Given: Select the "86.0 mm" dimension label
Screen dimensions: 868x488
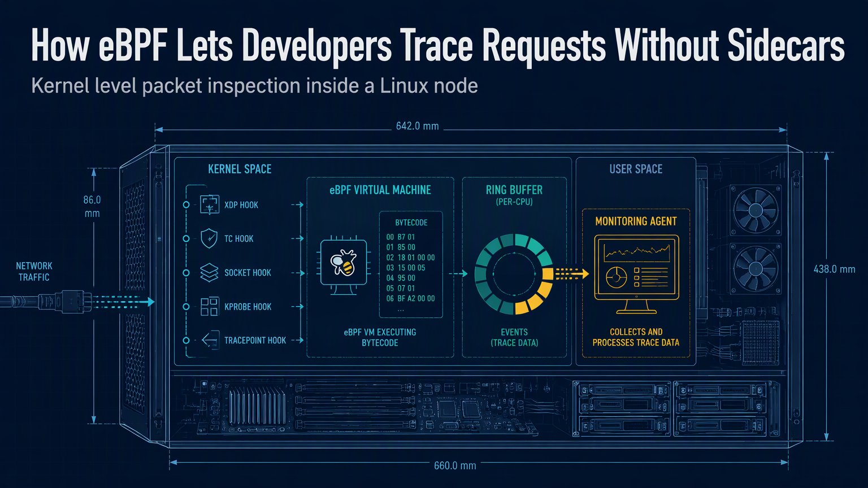Looking at the screenshot, I should pyautogui.click(x=92, y=207).
